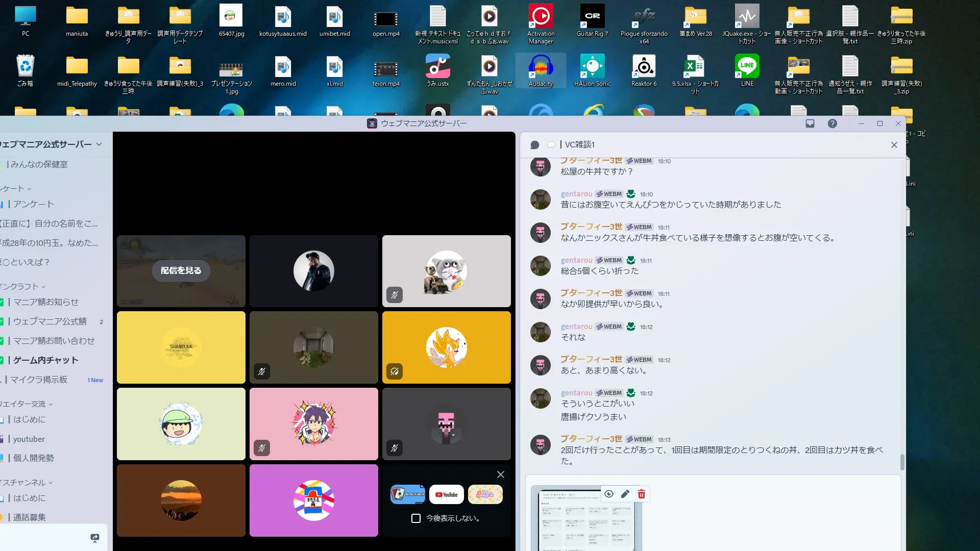
Task: Click the 配信を見る button
Action: click(x=181, y=270)
